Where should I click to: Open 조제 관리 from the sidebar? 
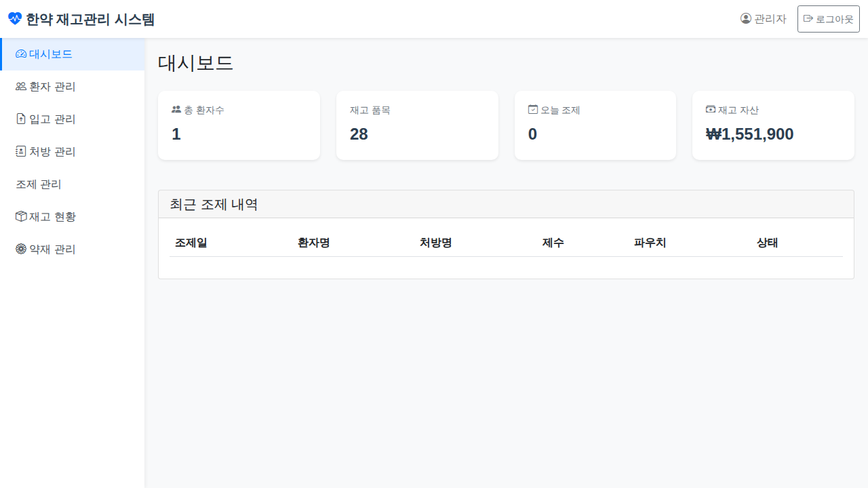coord(39,184)
